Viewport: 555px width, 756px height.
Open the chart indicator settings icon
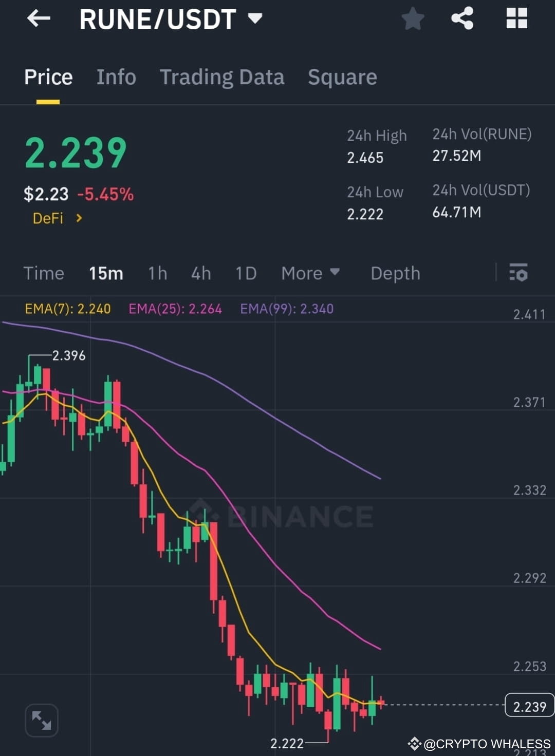(x=519, y=273)
